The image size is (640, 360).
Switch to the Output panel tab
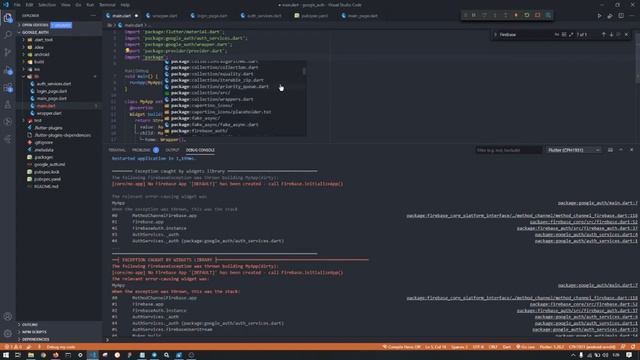pos(172,150)
